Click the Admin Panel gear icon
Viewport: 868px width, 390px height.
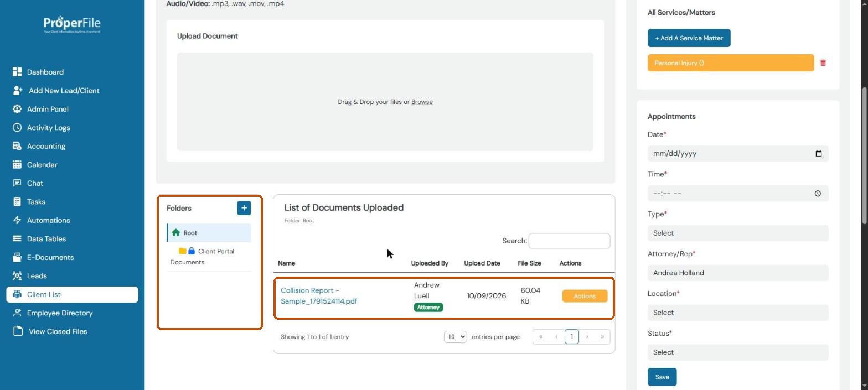click(x=17, y=109)
